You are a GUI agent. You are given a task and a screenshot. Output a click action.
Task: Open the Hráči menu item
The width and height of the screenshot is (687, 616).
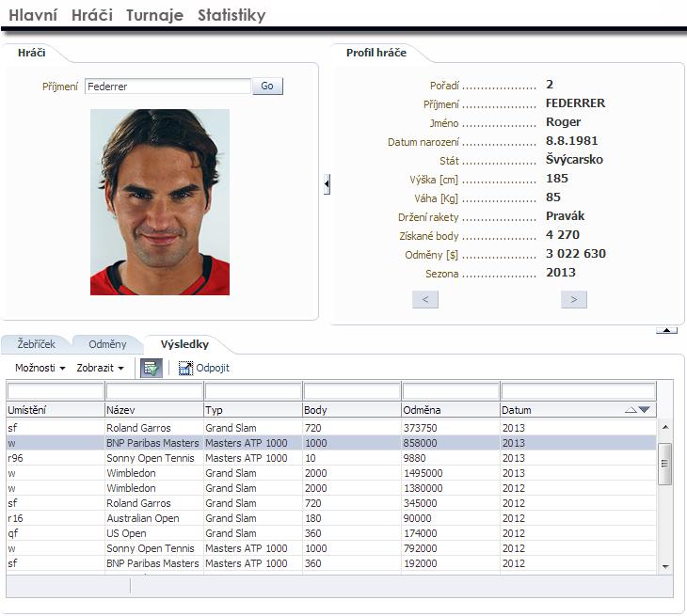[x=92, y=15]
